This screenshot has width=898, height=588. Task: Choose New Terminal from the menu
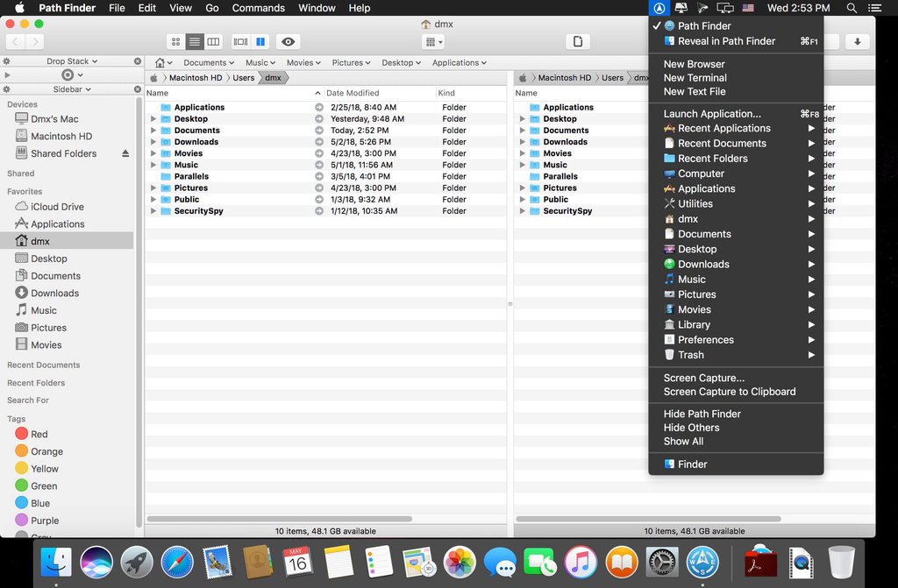click(695, 78)
